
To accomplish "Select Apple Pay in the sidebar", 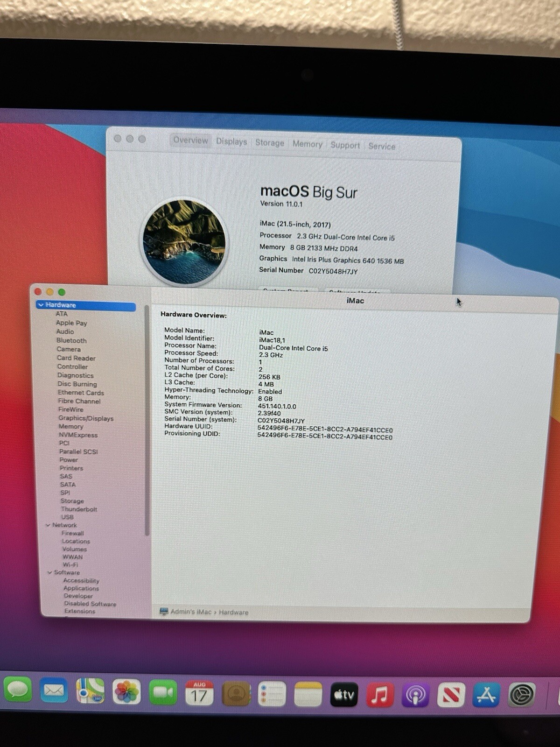I will click(71, 323).
